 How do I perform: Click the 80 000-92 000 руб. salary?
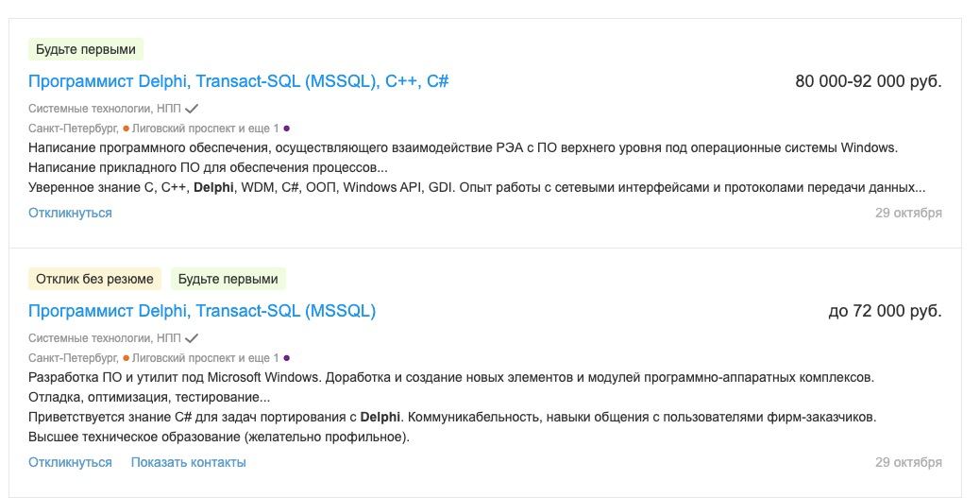pyautogui.click(x=869, y=81)
